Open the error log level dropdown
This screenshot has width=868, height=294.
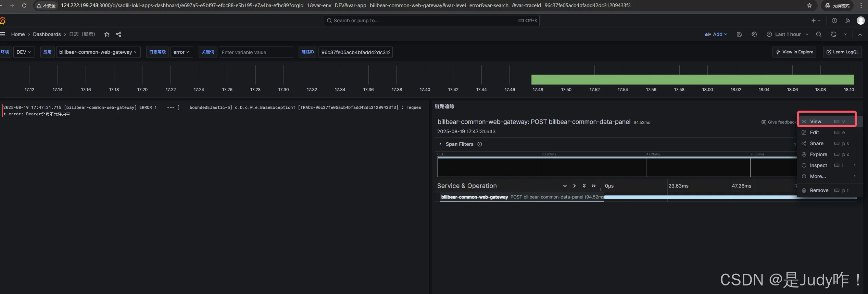coord(181,52)
